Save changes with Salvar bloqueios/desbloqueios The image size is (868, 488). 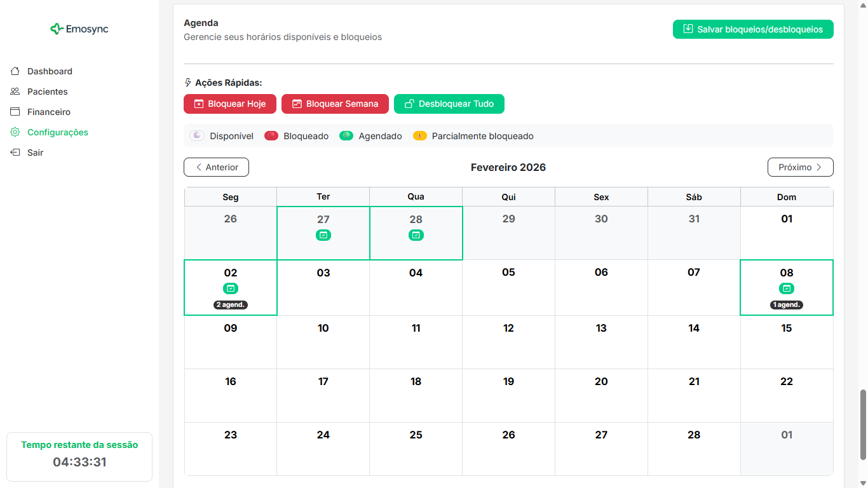(753, 29)
